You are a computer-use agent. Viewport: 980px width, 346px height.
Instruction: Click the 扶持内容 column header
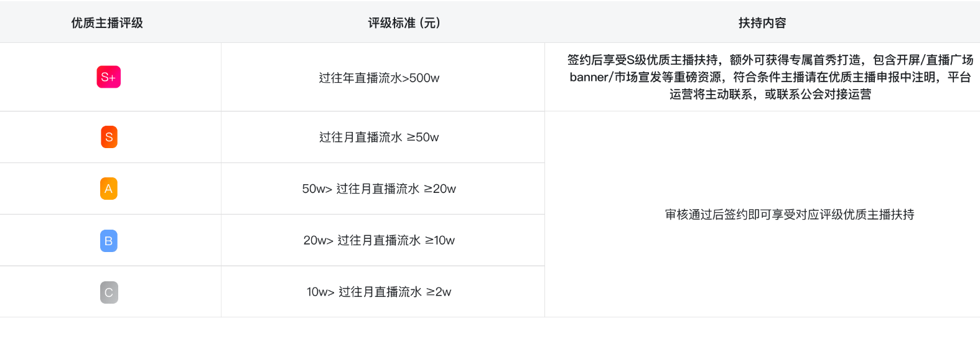(x=762, y=23)
